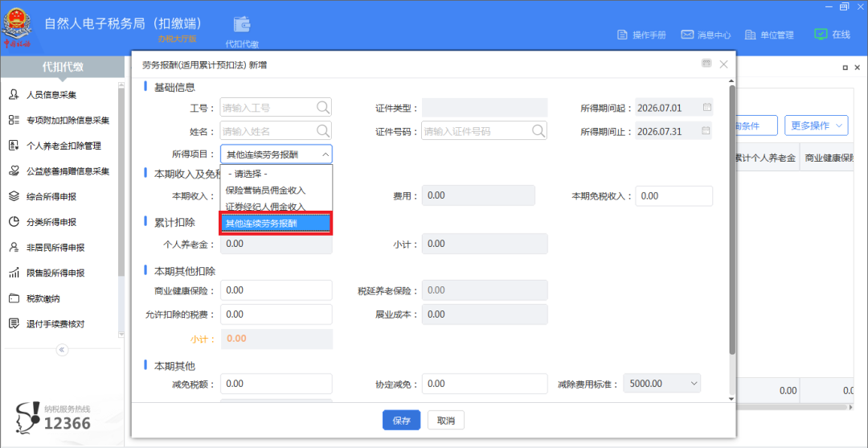Click the search magnifier in 工号 field
This screenshot has width=868, height=448.
323,107
